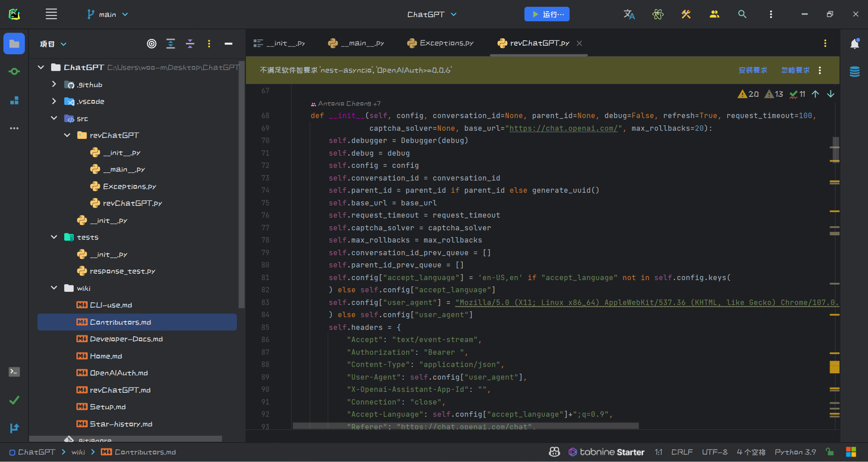Click the 安装要求 install requirements link
The height and width of the screenshot is (462, 868).
click(x=753, y=70)
